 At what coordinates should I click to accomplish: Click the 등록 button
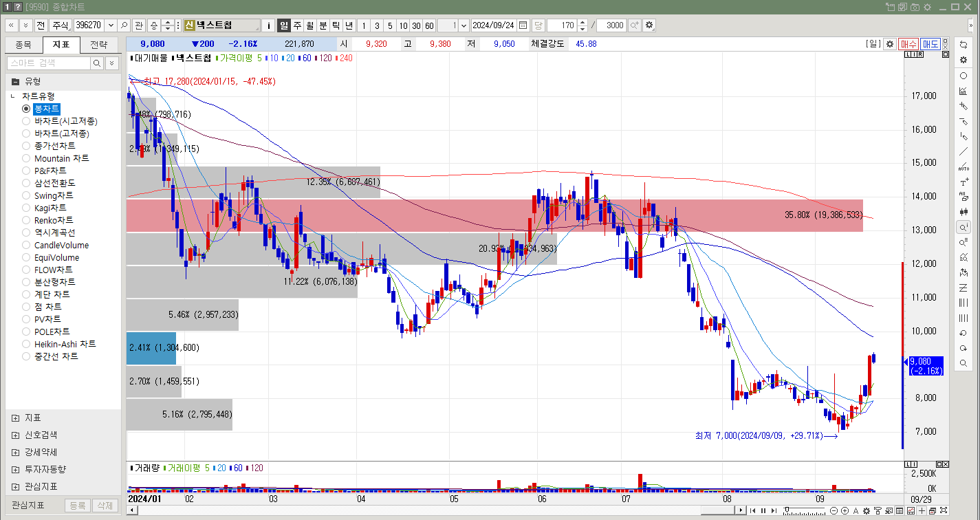[77, 506]
